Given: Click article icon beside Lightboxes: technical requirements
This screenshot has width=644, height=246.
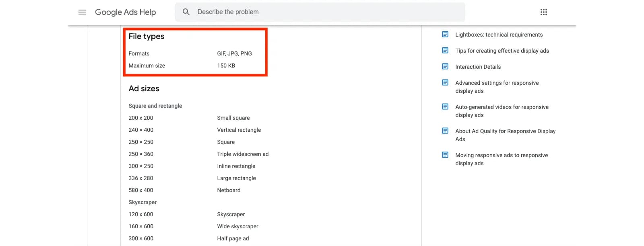Looking at the screenshot, I should click(x=445, y=34).
